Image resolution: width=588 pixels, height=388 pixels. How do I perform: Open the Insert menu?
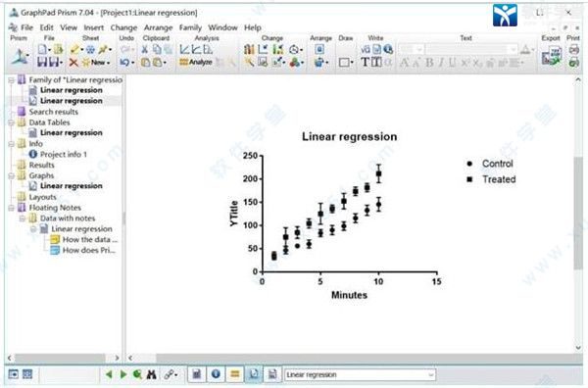pyautogui.click(x=93, y=27)
